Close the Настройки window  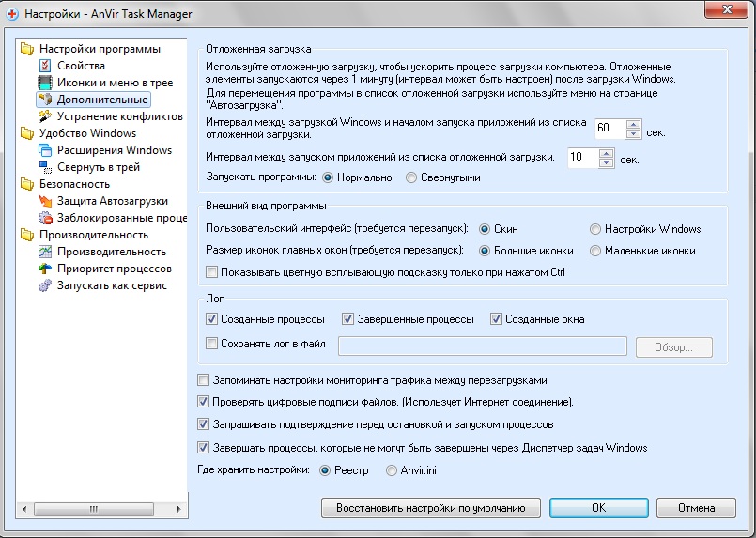click(x=727, y=9)
